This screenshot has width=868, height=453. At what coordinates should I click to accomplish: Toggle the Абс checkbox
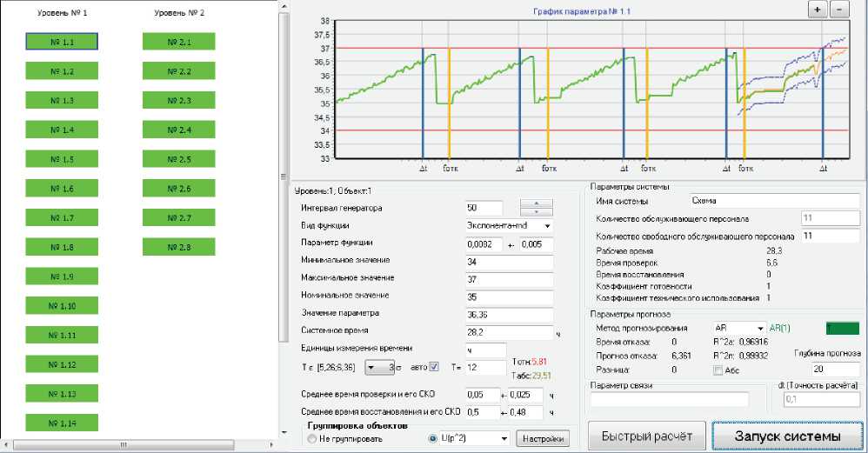pyautogui.click(x=718, y=370)
